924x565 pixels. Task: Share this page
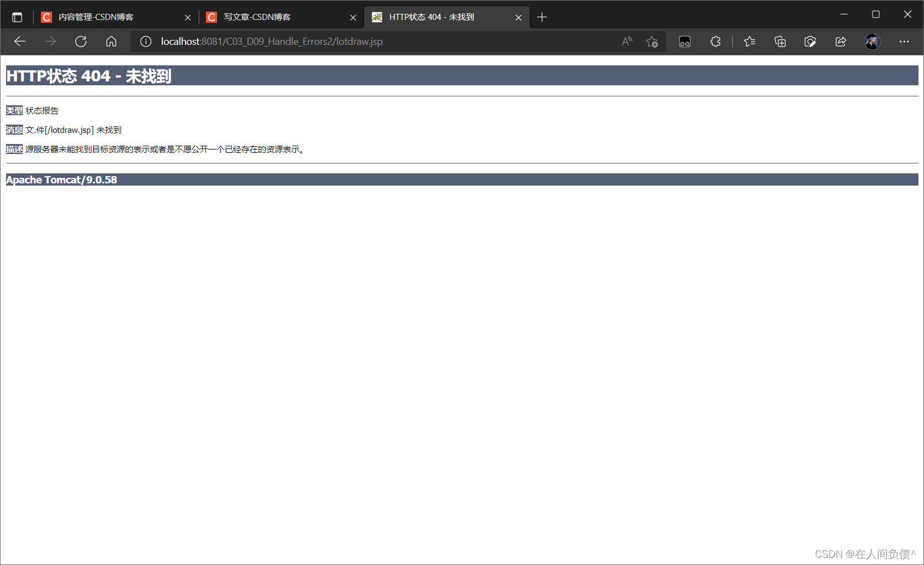click(x=841, y=42)
